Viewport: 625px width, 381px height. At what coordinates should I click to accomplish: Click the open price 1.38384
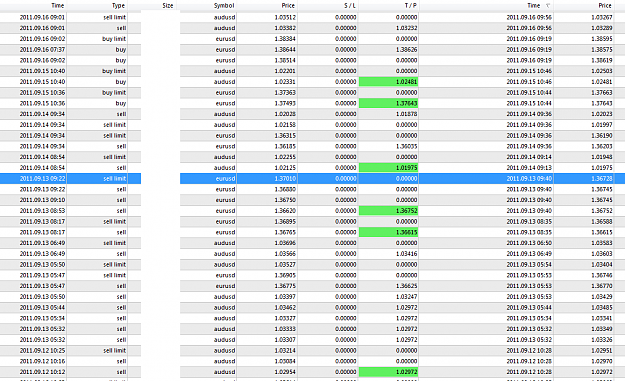[285, 39]
